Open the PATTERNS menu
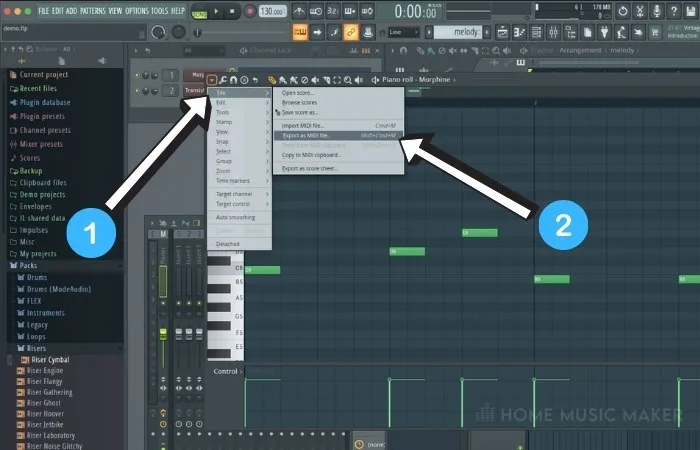Screen dimensions: 700x450 click(x=92, y=11)
